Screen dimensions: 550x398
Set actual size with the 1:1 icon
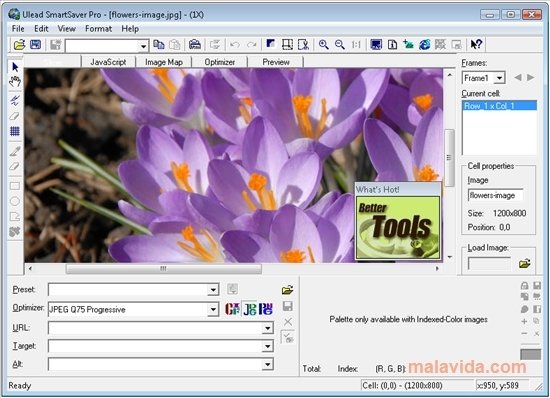(356, 45)
